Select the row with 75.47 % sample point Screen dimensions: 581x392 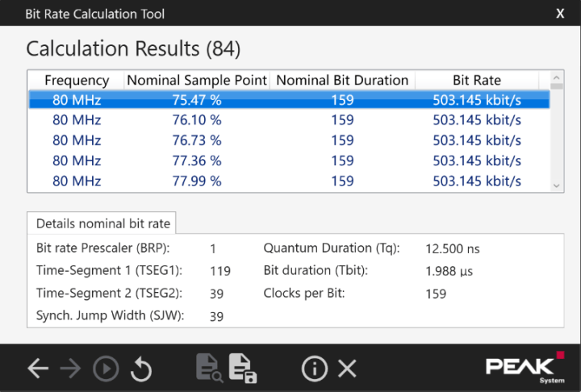pos(289,100)
